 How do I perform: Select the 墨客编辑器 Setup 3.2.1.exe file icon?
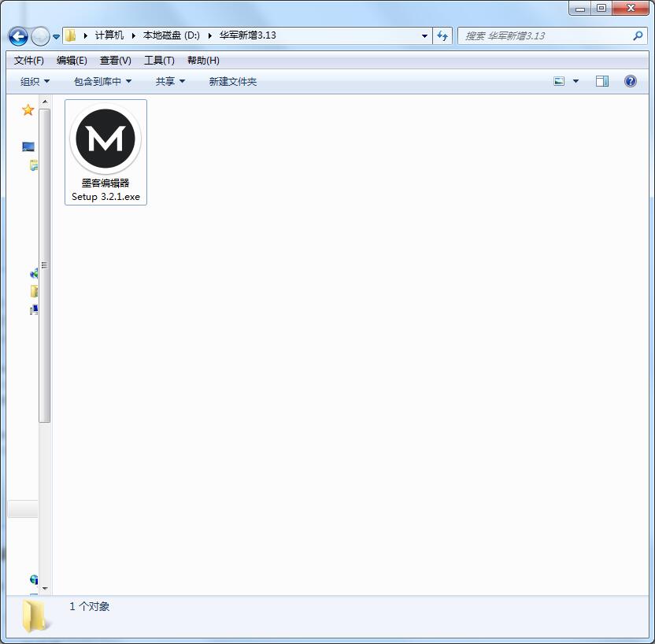coord(105,139)
